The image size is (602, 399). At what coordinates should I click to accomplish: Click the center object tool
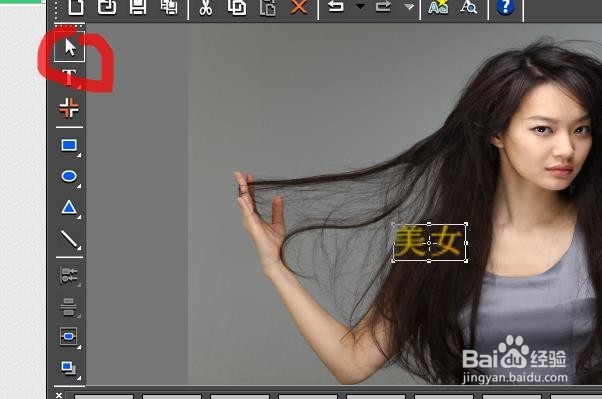coord(69,337)
